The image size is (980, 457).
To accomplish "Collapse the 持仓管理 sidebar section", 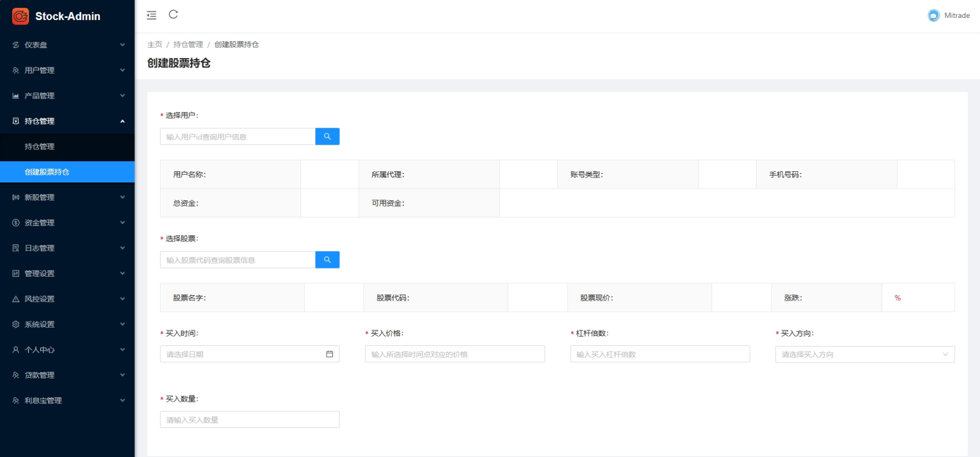I will pos(67,121).
